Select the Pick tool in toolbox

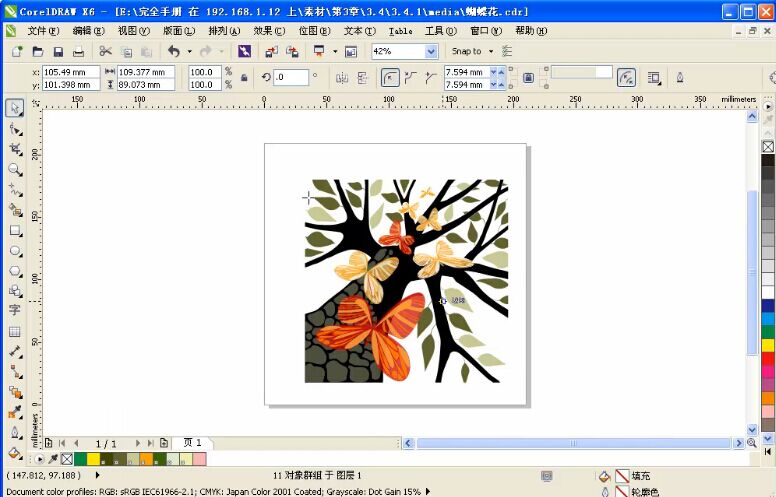[15, 108]
